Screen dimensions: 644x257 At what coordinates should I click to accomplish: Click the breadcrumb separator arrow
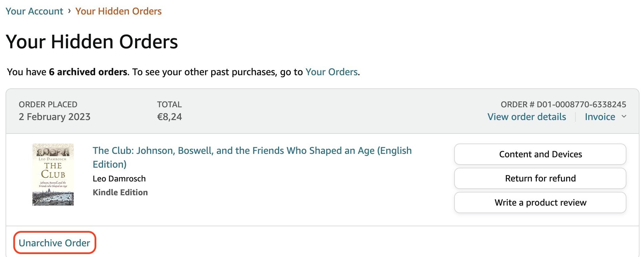click(x=69, y=11)
